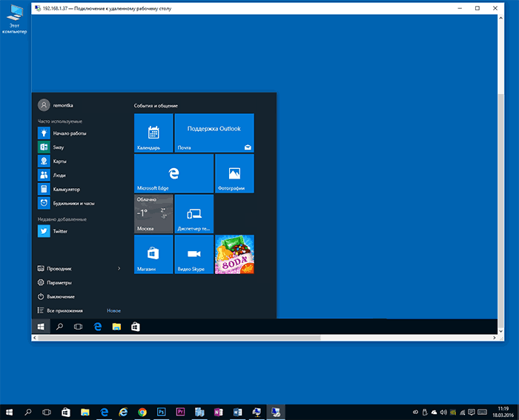This screenshot has height=420, width=519.
Task: Open File Explorer on the host taskbar
Action: pyautogui.click(x=85, y=412)
